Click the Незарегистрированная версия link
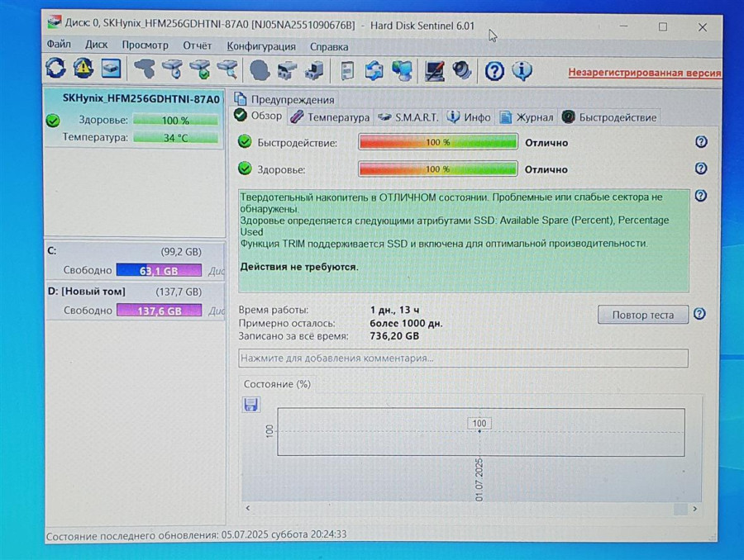Viewport: 744px width, 560px height. pos(644,73)
